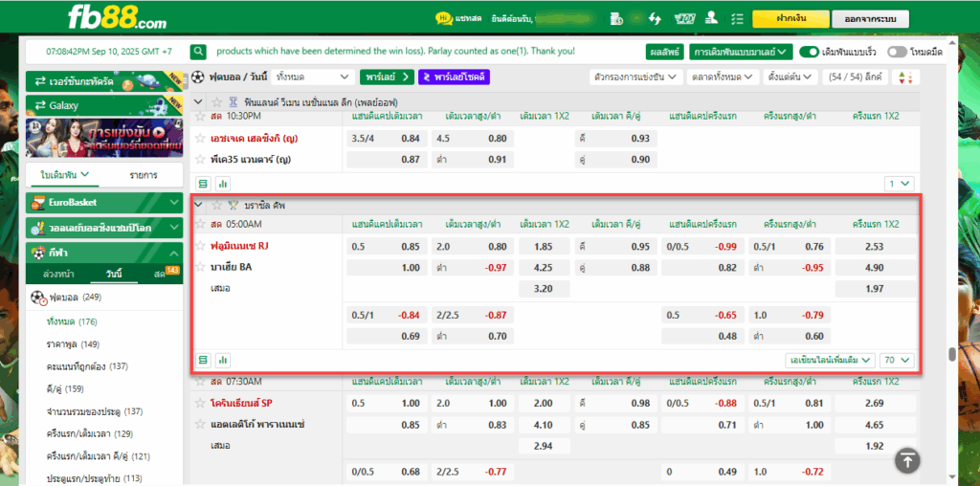980x486 pixels.
Task: Select ราคาพูล (149) market filter
Action: click(73, 344)
